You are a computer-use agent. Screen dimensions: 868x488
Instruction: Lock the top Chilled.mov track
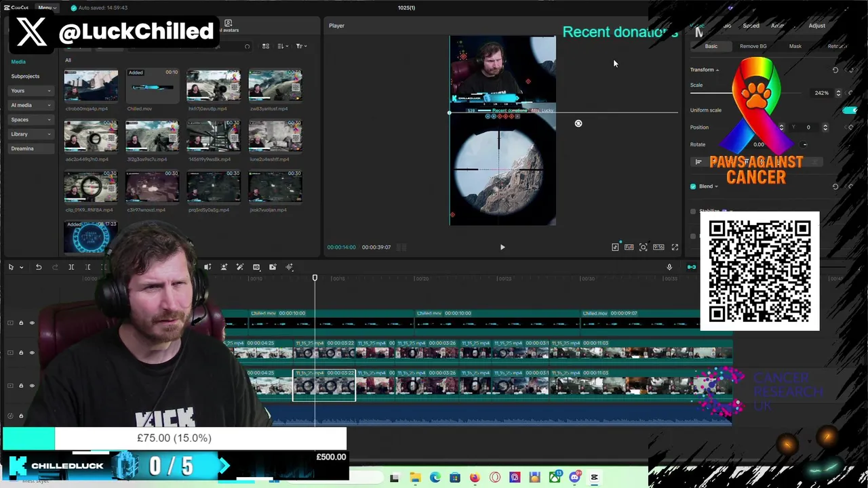[21, 323]
